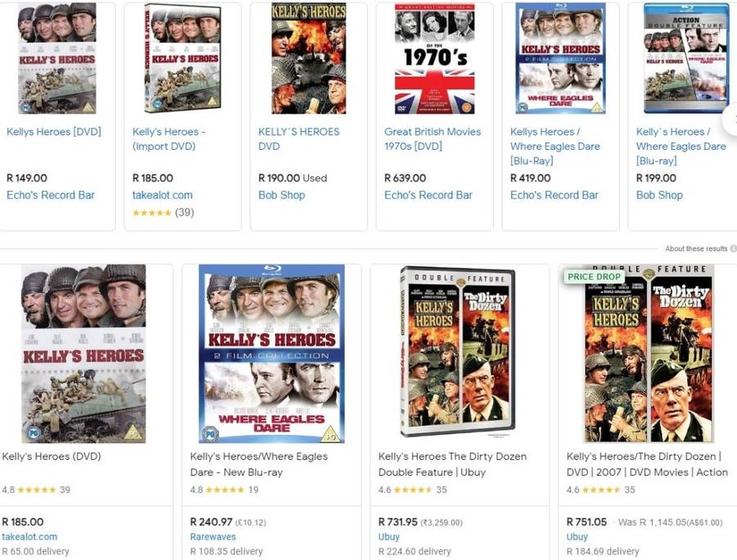
Task: Open the Great British Movies 1970s [DVD] title
Action: (x=432, y=138)
